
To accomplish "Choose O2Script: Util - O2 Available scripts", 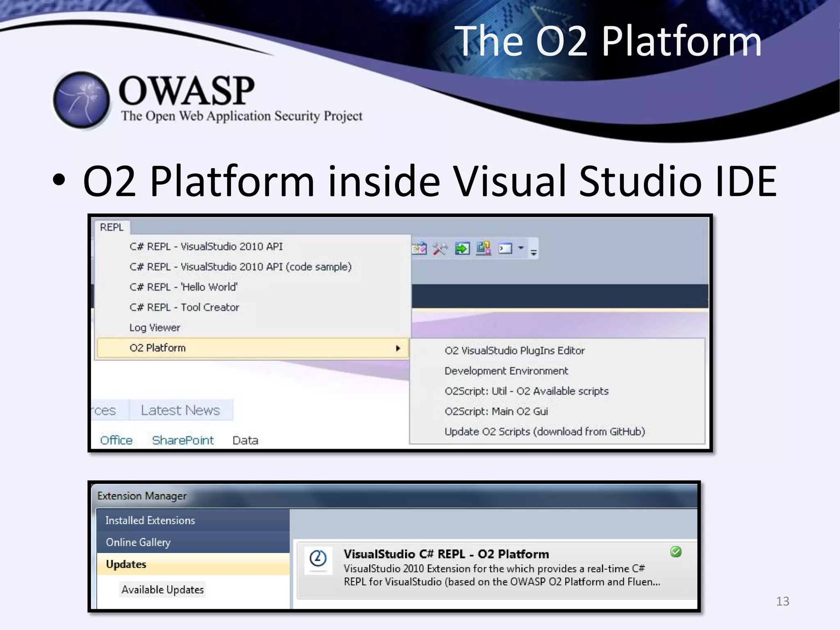I will tap(526, 391).
